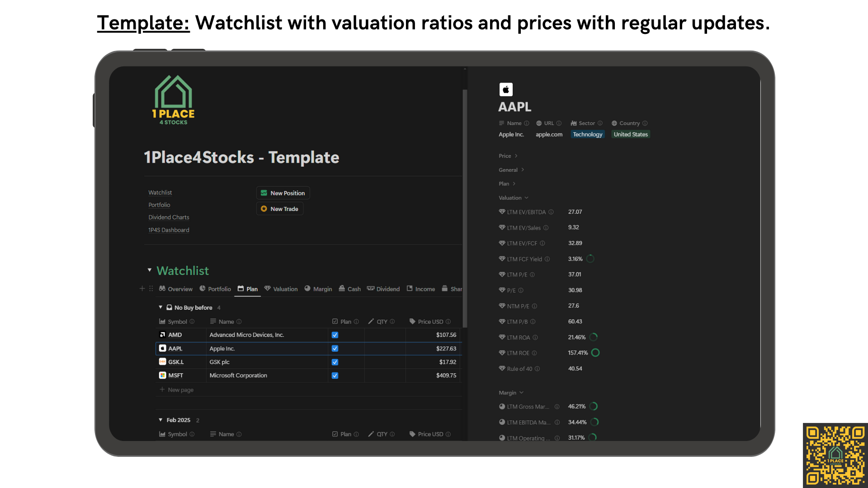Open the Dividend view tab
The height and width of the screenshot is (488, 868).
pos(383,289)
